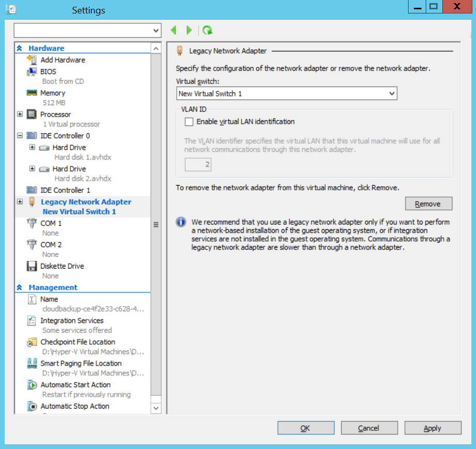Open the Virtual switch dropdown
The image size is (476, 449).
(x=287, y=93)
